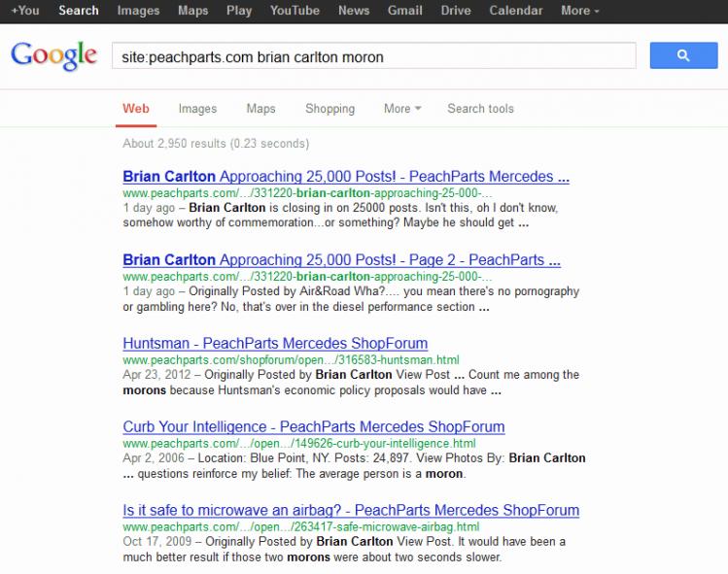Open Maps in the top black bar
This screenshot has height=574, width=728.
(x=193, y=11)
